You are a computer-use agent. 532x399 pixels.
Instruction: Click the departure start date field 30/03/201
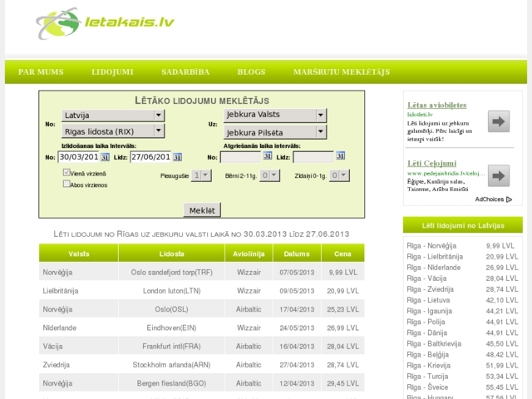(79, 157)
